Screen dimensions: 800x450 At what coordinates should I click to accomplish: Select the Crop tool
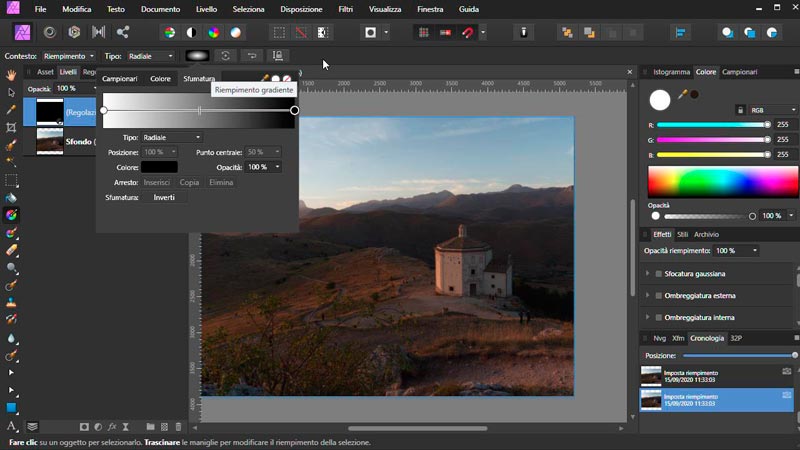11,127
